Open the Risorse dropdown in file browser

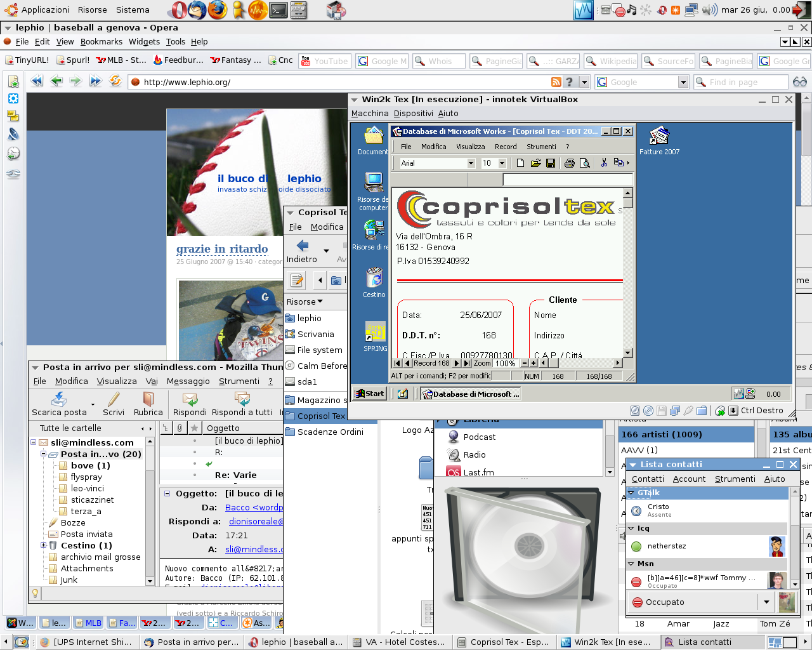(x=304, y=302)
